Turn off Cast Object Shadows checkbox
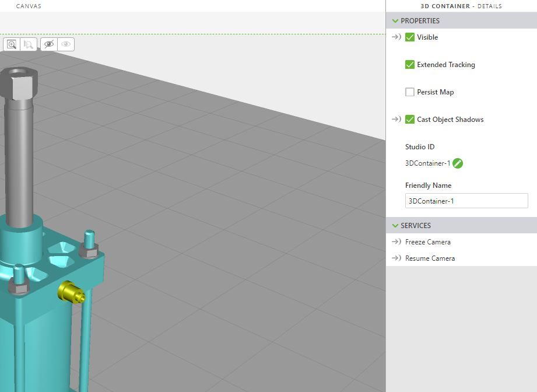The image size is (537, 392). pyautogui.click(x=410, y=120)
